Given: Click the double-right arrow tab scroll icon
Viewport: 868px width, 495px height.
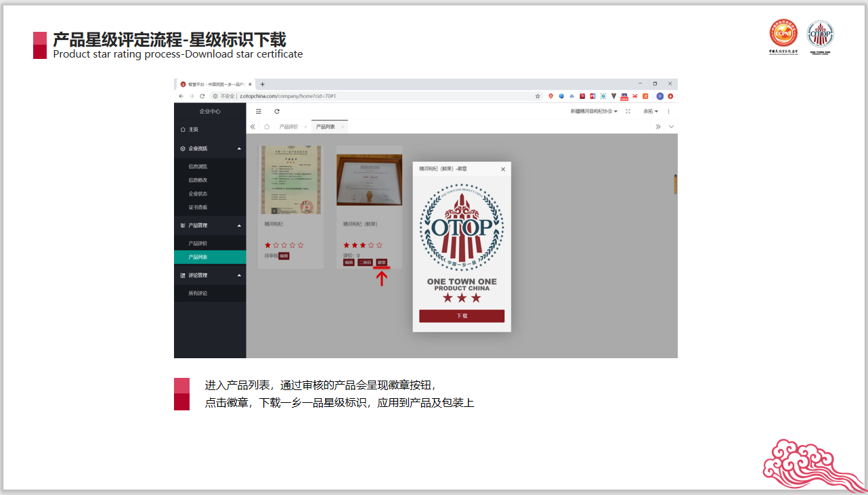Looking at the screenshot, I should click(658, 127).
